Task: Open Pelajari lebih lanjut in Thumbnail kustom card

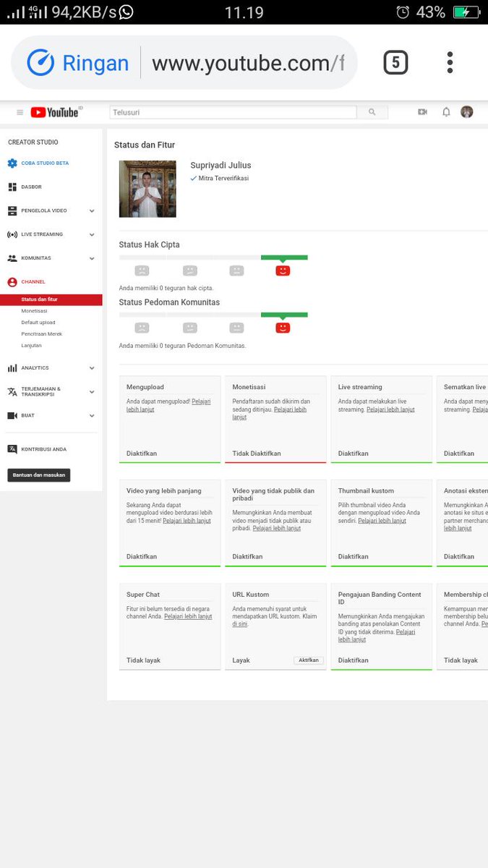Action: pyautogui.click(x=382, y=521)
